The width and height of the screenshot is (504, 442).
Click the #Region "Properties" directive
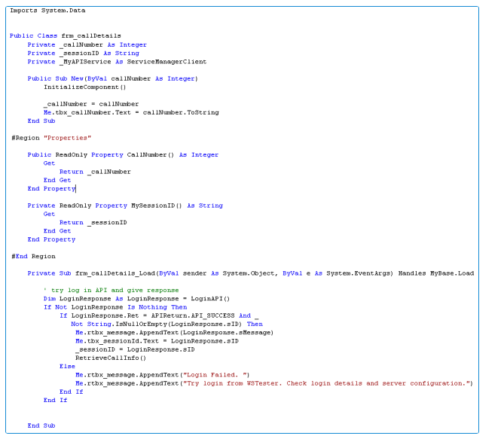click(51, 138)
